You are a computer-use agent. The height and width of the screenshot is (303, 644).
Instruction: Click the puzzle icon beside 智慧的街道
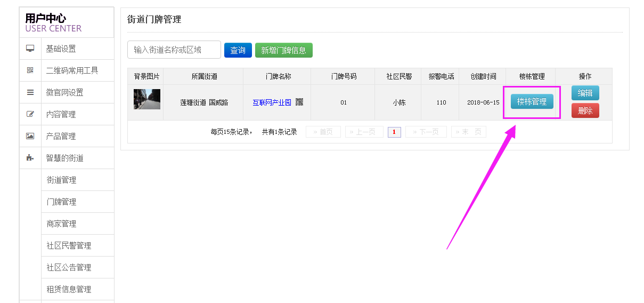[30, 158]
